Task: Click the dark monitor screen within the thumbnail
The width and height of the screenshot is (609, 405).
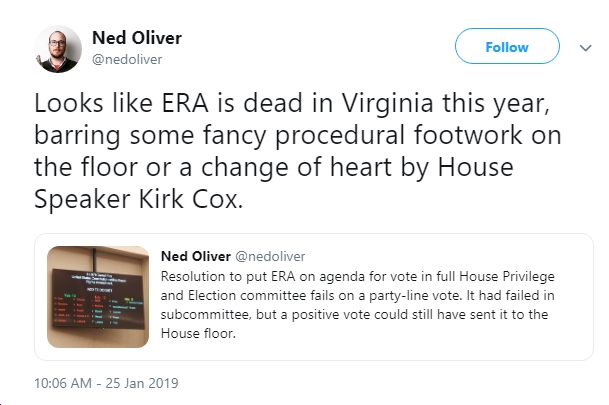Action: point(98,297)
